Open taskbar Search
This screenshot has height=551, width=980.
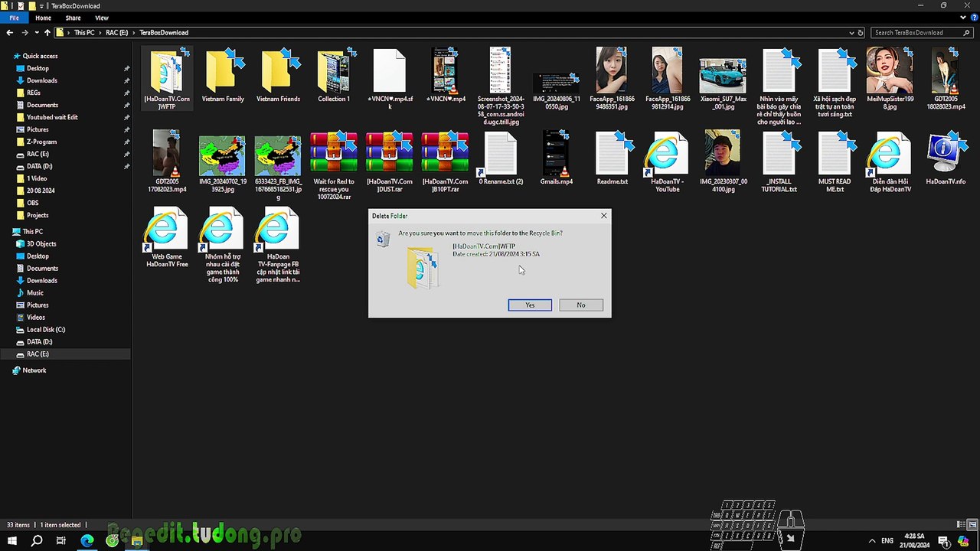tap(37, 541)
